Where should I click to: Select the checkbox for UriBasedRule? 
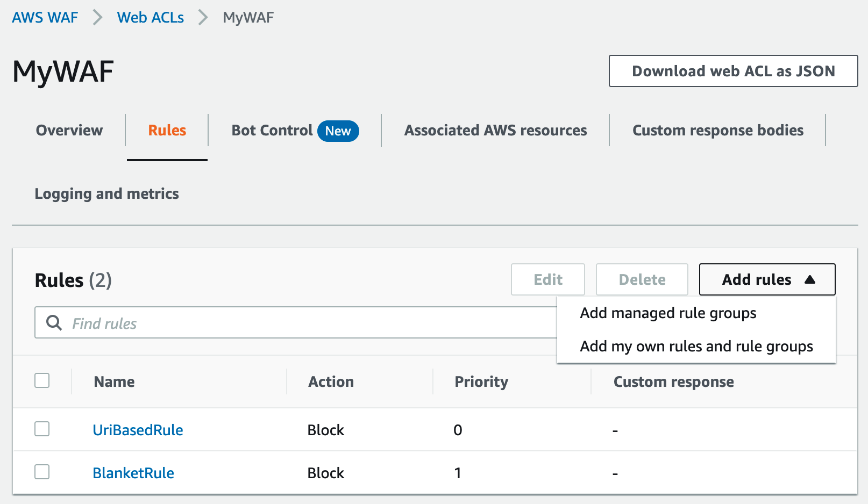(x=42, y=429)
